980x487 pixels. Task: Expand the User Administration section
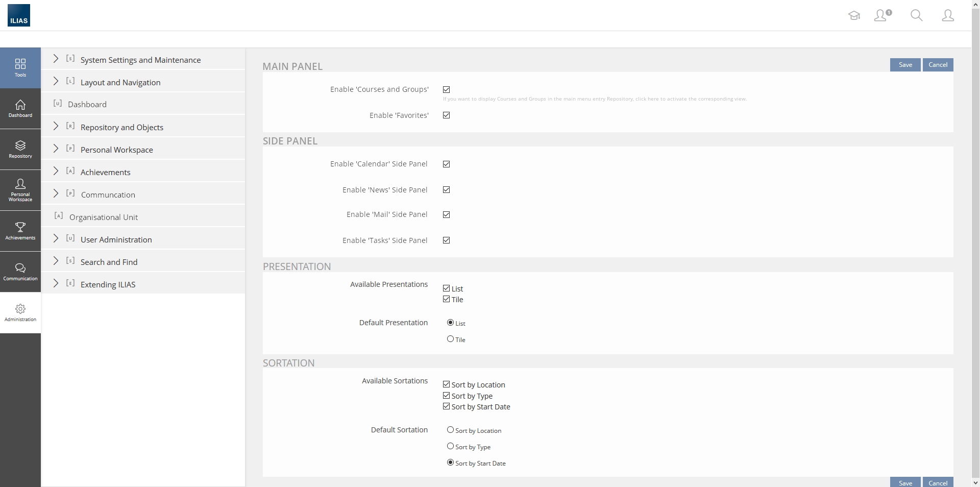click(x=56, y=239)
